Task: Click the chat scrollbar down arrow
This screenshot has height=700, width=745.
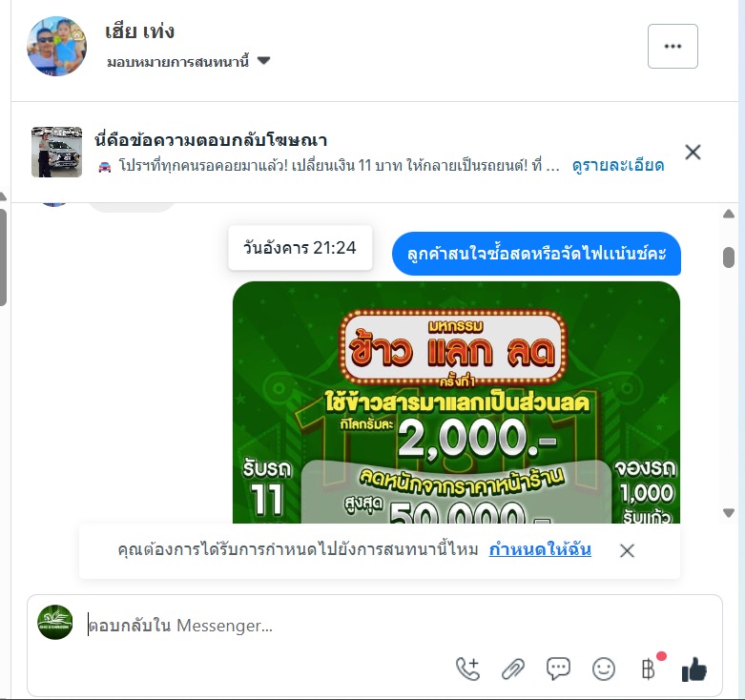Action: pos(729,513)
